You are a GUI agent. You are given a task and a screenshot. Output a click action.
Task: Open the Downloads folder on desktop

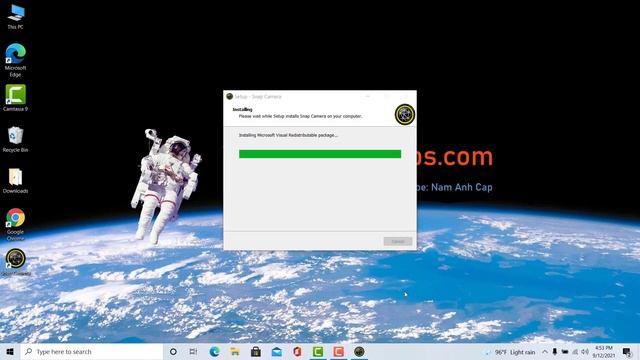(x=16, y=180)
